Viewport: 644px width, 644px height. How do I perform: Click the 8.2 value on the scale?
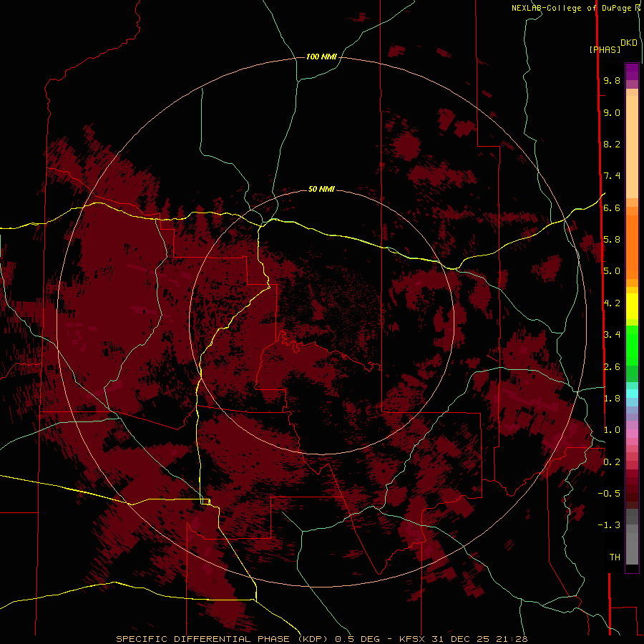tap(612, 144)
